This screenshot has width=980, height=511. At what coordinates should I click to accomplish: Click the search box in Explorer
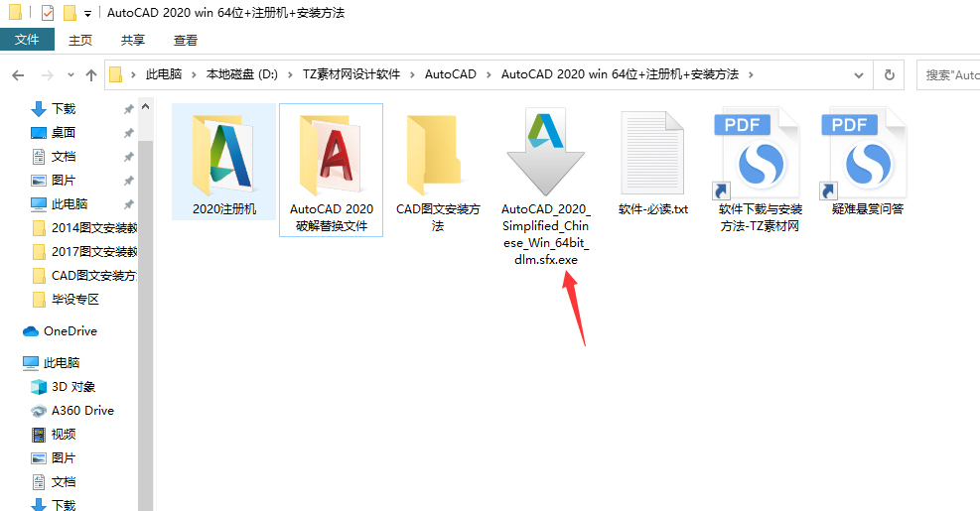[948, 75]
